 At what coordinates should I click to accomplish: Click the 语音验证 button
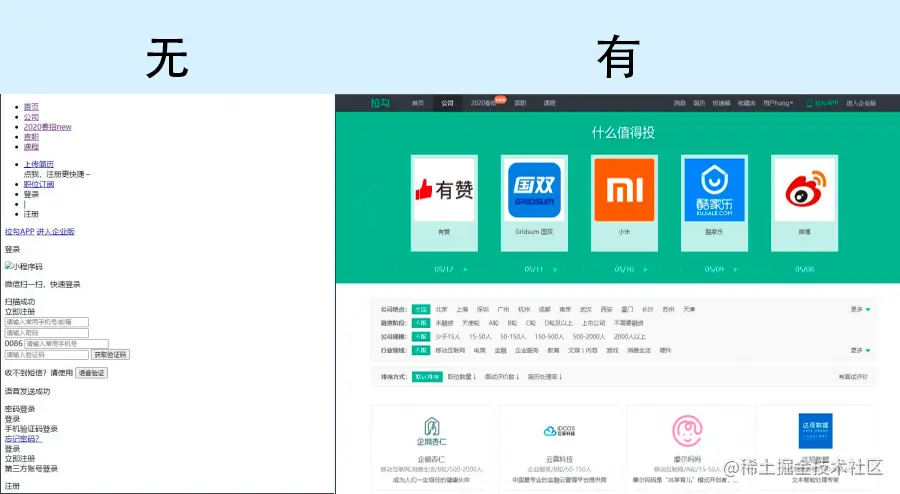point(91,373)
